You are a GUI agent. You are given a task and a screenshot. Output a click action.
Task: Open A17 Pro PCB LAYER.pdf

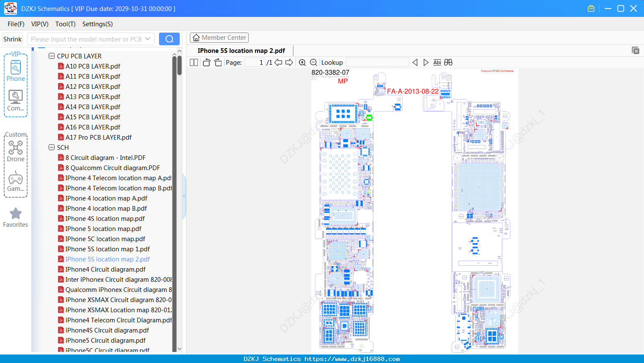coord(99,137)
